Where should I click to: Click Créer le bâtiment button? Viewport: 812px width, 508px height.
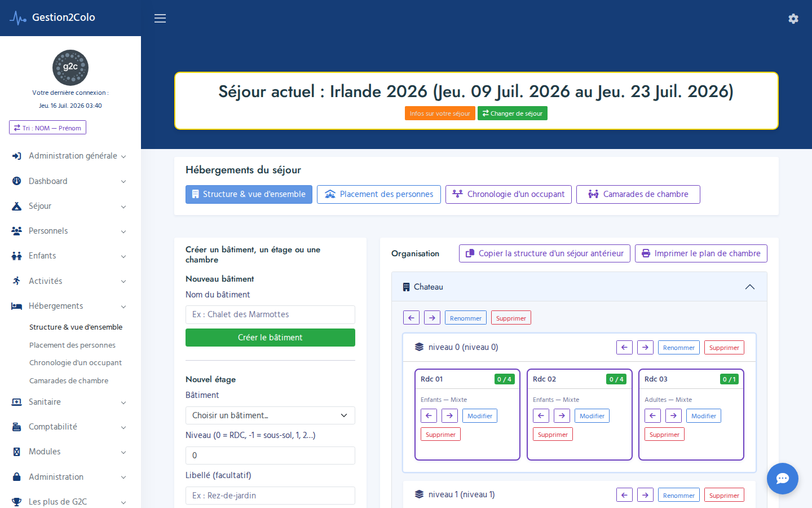270,338
